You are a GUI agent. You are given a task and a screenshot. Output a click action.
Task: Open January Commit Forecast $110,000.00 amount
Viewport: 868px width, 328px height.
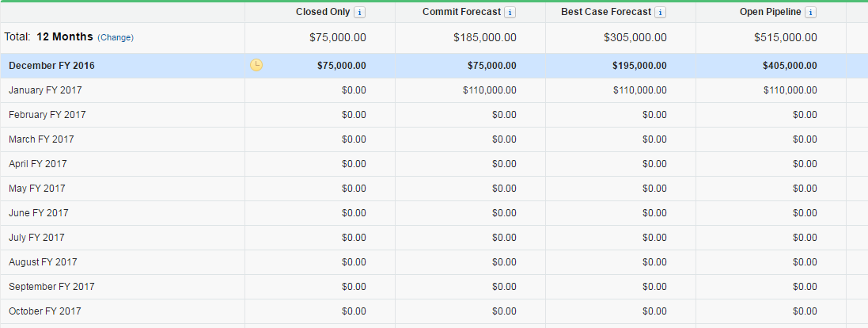(x=489, y=90)
